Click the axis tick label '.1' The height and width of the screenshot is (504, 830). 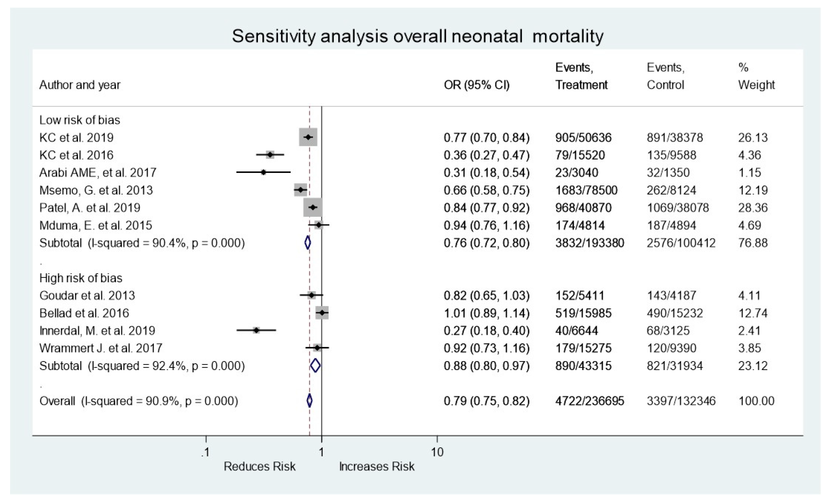[x=206, y=452]
